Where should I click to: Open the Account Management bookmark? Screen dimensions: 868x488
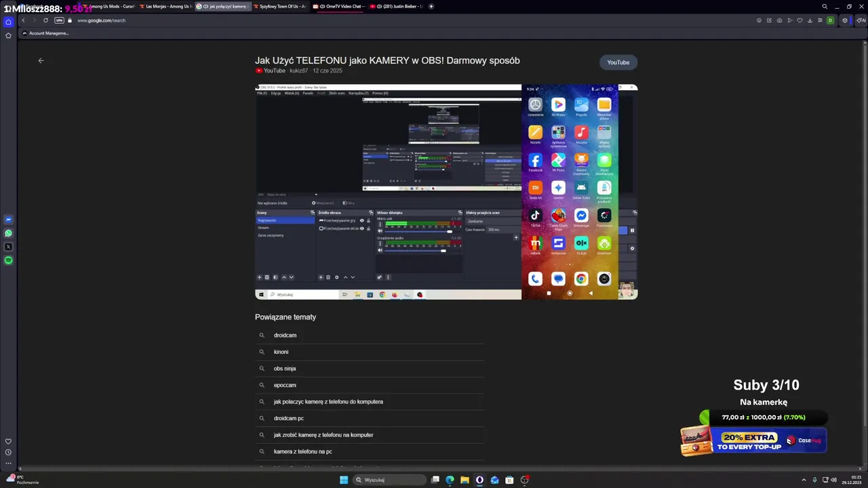coord(45,33)
